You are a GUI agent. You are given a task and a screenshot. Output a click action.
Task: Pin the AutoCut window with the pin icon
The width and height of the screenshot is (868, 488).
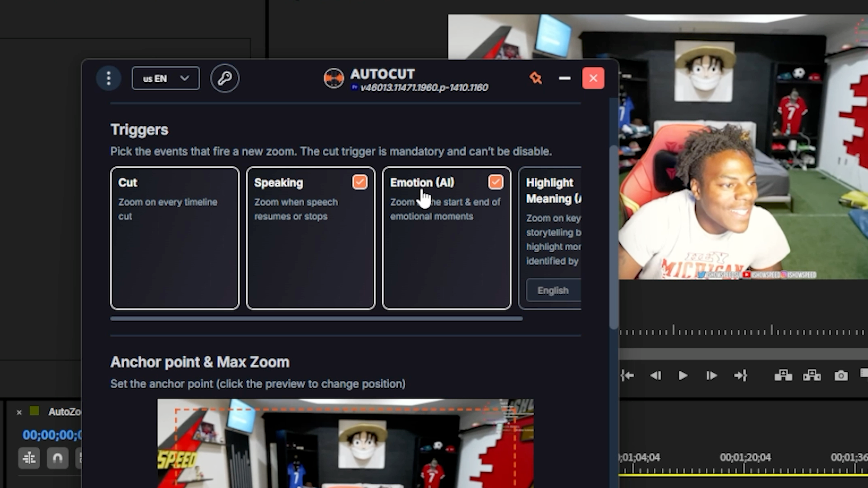(536, 78)
